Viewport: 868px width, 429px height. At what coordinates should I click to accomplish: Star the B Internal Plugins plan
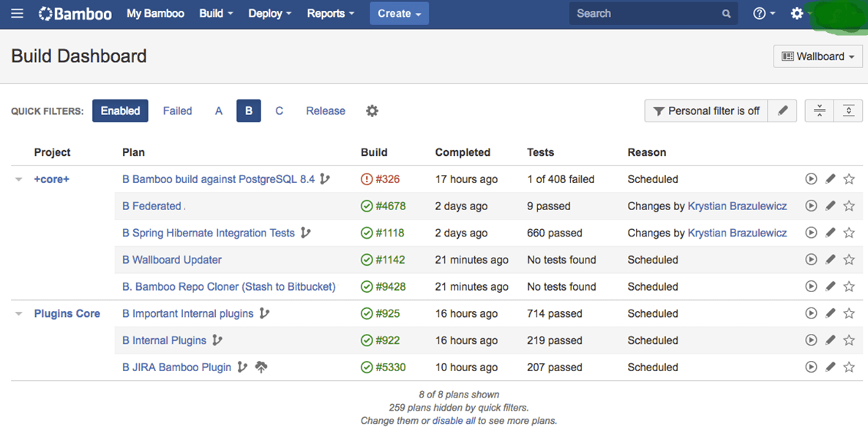[849, 340]
